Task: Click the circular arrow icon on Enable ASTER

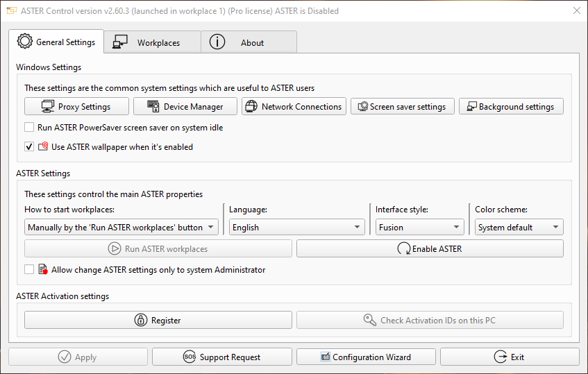Action: tap(404, 248)
